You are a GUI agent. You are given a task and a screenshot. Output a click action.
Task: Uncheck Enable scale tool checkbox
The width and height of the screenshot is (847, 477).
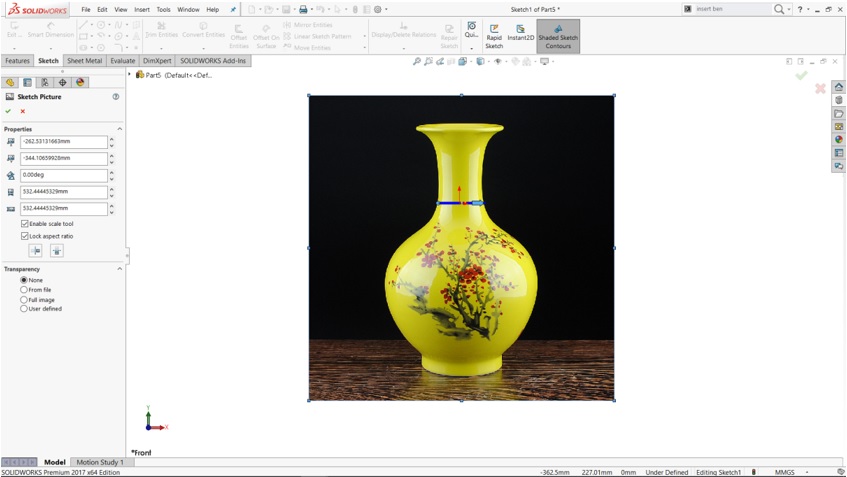tap(25, 224)
